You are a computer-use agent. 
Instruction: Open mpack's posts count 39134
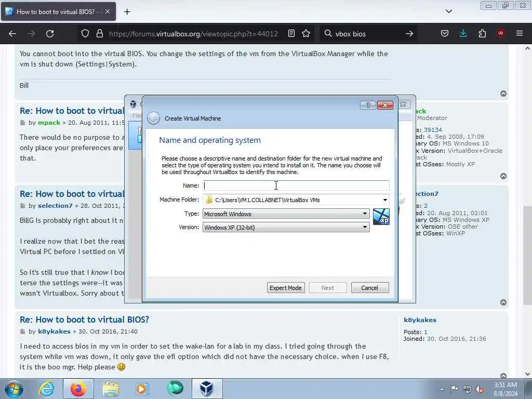coord(433,130)
